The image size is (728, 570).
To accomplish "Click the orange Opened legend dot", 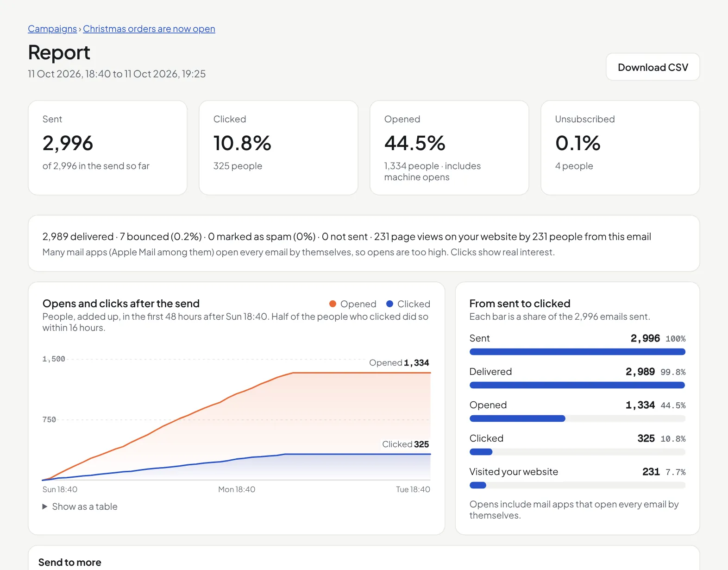I will click(333, 304).
